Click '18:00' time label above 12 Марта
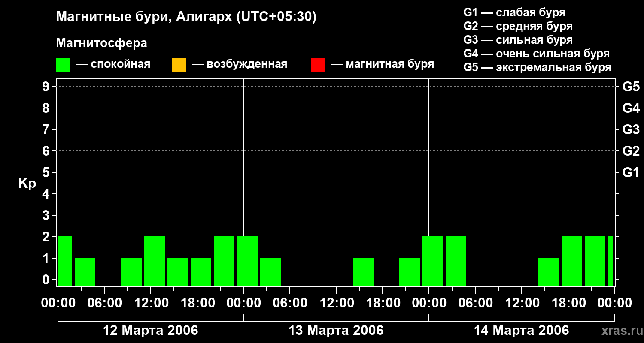Screen dimensions: 644x343 [x=197, y=303]
